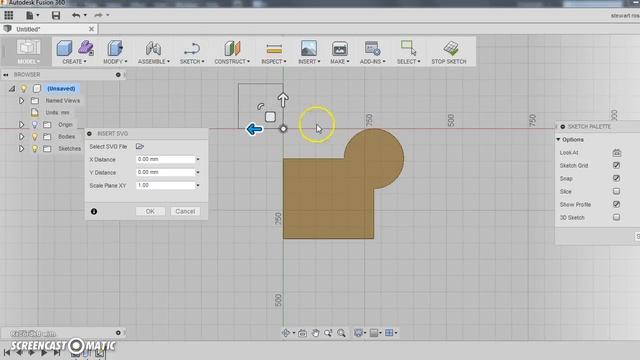640x360 pixels.
Task: Open the SELECT dropdown label
Action: click(x=409, y=62)
